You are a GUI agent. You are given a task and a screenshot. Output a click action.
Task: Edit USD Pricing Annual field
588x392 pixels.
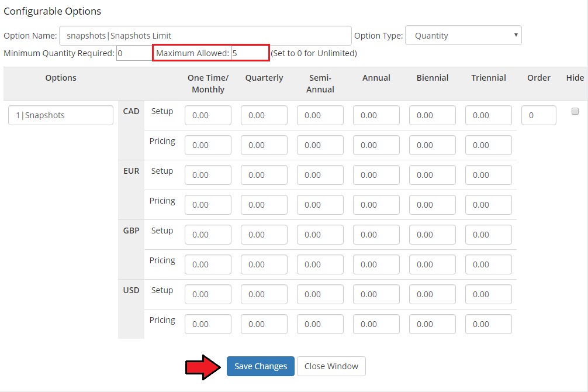[376, 324]
